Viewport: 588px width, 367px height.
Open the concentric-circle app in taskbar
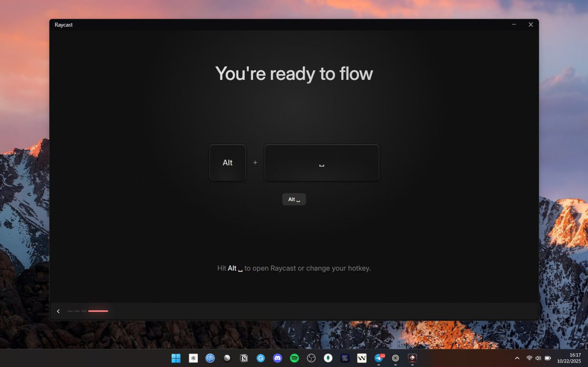(x=395, y=358)
